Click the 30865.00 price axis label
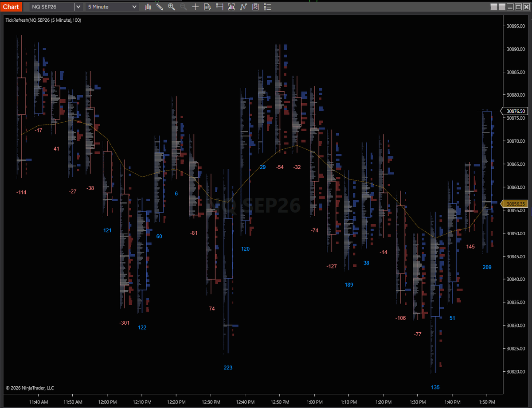This screenshot has width=532, height=408. (x=516, y=164)
